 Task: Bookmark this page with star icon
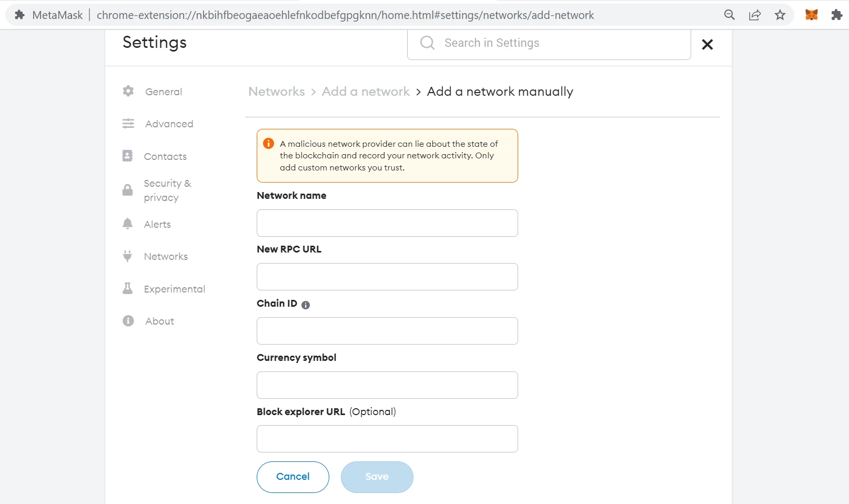coord(780,15)
